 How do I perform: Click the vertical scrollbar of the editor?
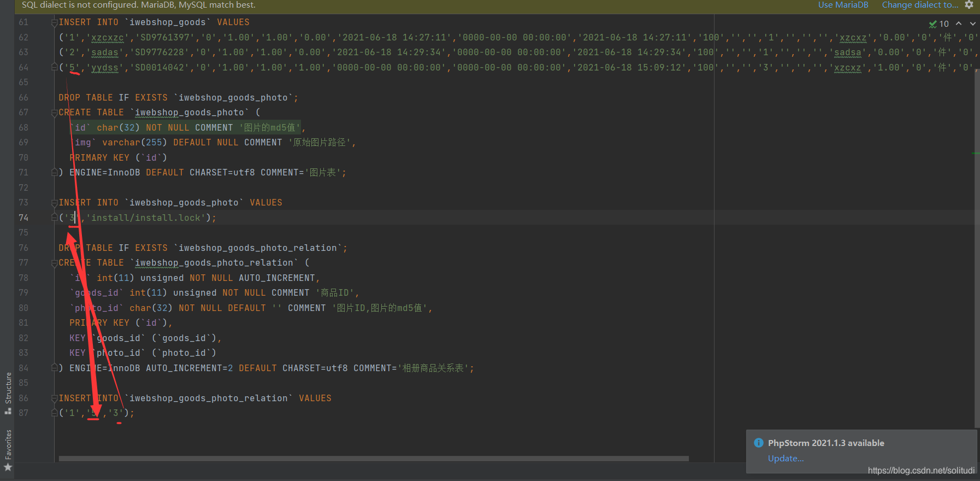click(x=977, y=249)
